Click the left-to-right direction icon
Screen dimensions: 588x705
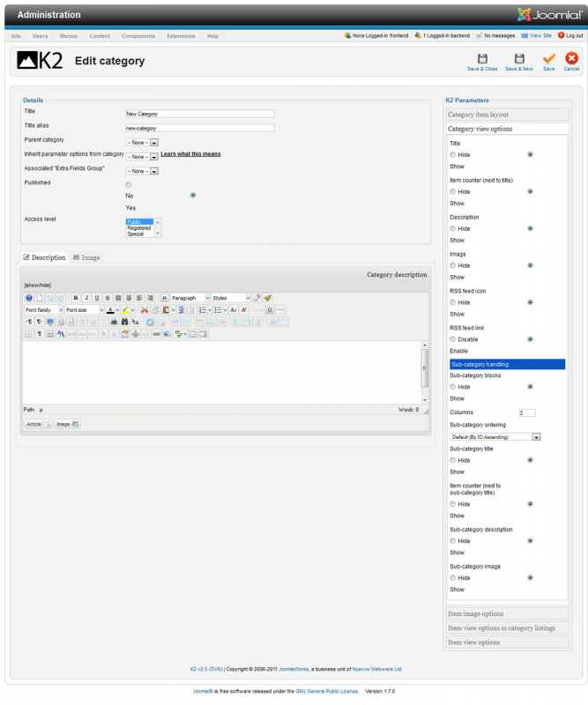pyautogui.click(x=29, y=322)
